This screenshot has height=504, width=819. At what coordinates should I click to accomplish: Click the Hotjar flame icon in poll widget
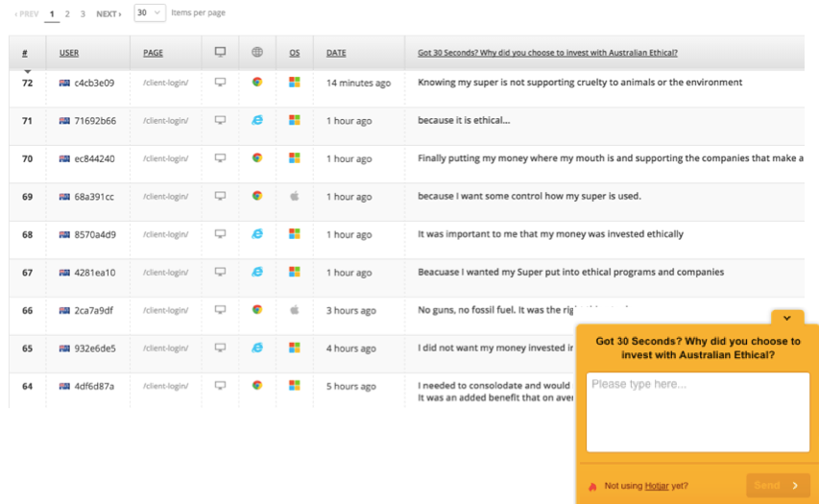pyautogui.click(x=592, y=487)
